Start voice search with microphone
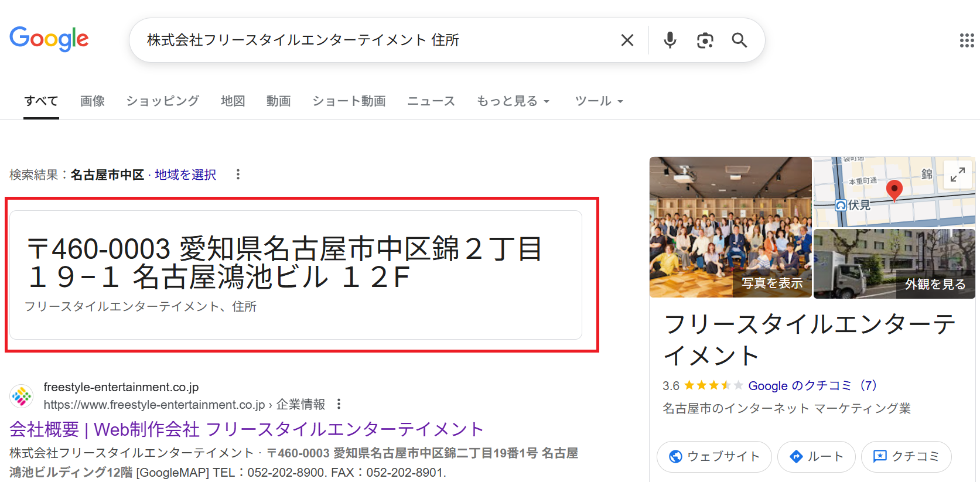980x482 pixels. [670, 40]
